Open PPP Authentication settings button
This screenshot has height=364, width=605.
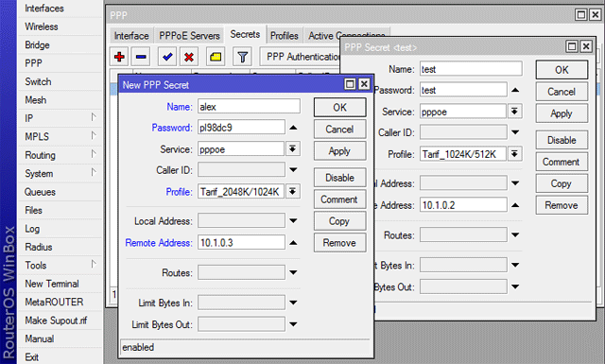point(301,57)
